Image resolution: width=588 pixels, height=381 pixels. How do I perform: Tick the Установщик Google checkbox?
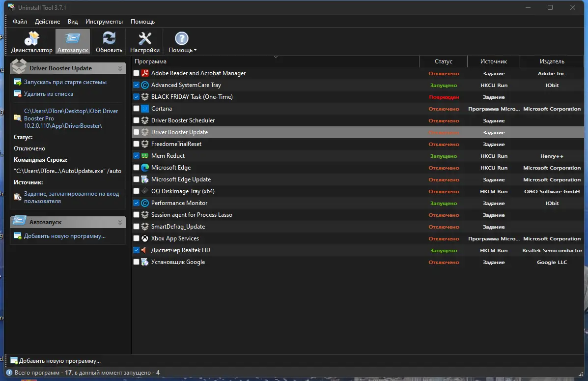pos(137,262)
